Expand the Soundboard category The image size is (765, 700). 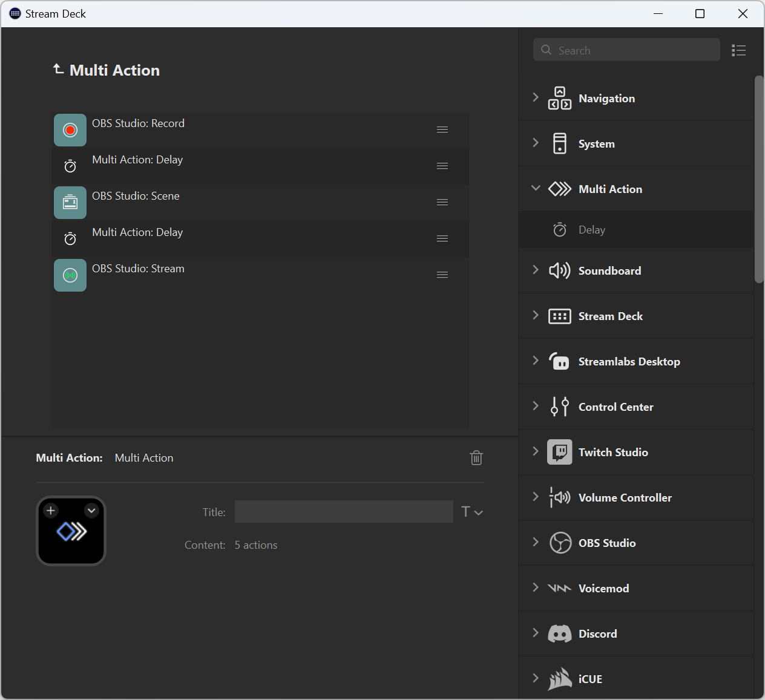535,270
